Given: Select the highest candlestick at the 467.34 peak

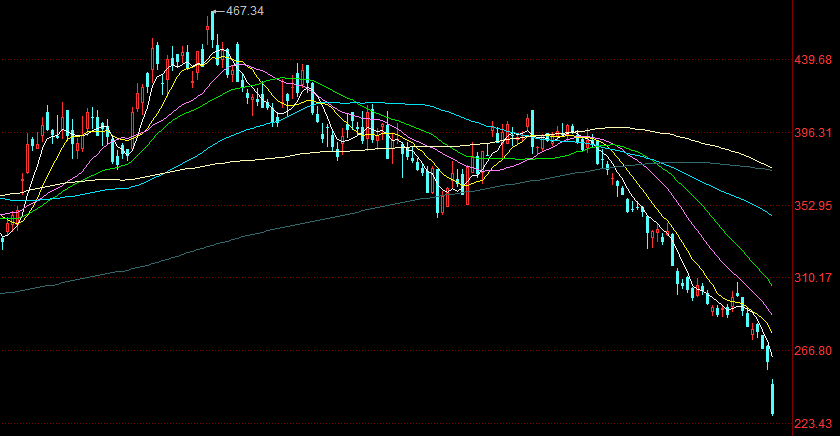Looking at the screenshot, I should click(213, 29).
